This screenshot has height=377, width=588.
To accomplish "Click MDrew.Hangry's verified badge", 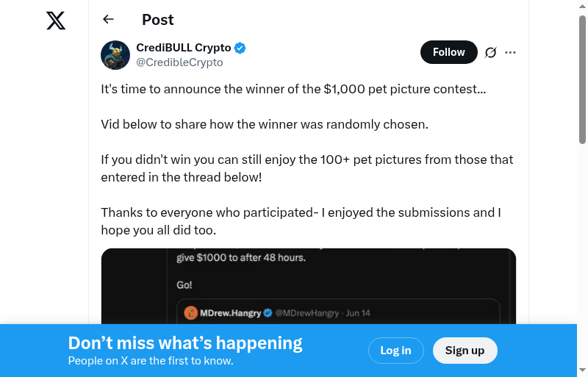I will pyautogui.click(x=268, y=313).
